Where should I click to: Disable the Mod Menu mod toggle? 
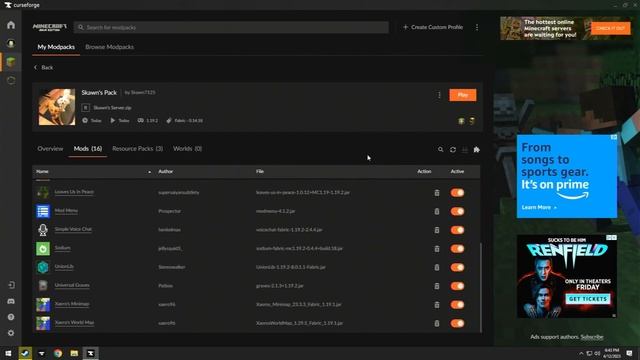(457, 211)
